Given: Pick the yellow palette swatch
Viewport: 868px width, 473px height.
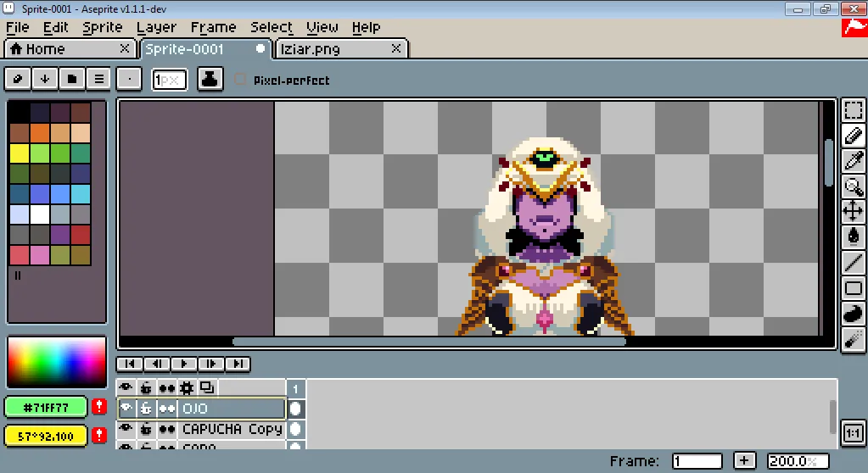Looking at the screenshot, I should (x=20, y=153).
